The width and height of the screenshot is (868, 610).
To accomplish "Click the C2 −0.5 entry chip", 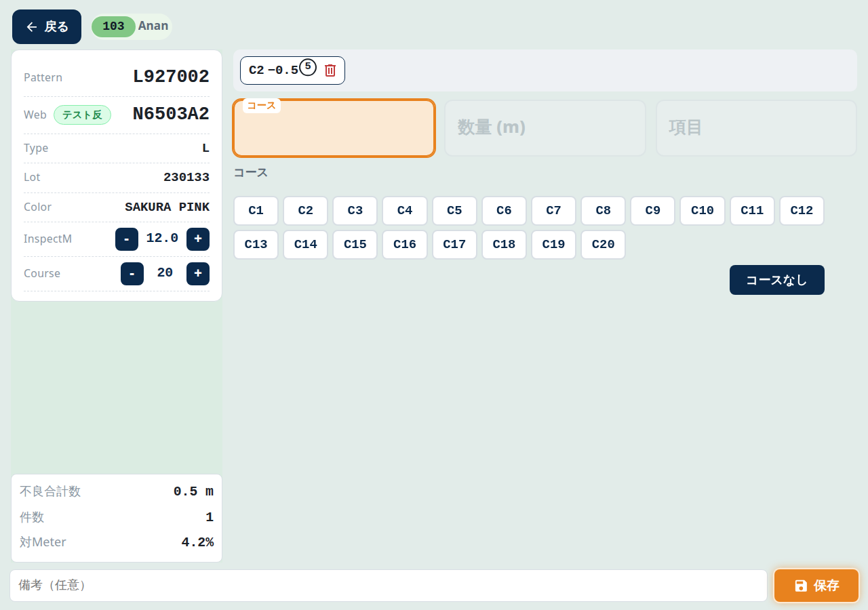I will pyautogui.click(x=292, y=70).
